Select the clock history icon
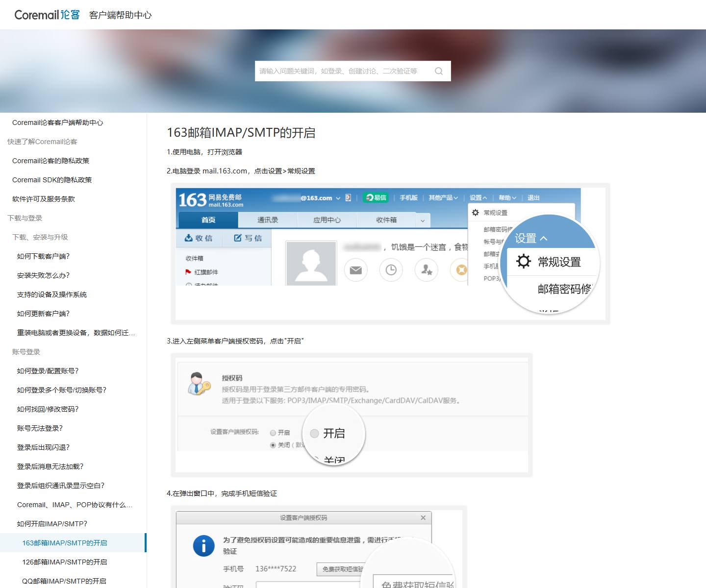Image resolution: width=706 pixels, height=588 pixels. coord(390,269)
